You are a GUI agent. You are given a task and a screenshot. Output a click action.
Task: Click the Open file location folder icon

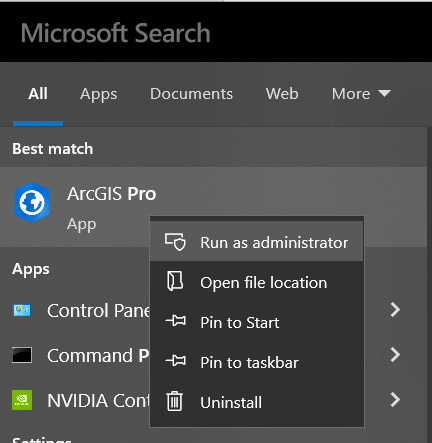coord(175,281)
